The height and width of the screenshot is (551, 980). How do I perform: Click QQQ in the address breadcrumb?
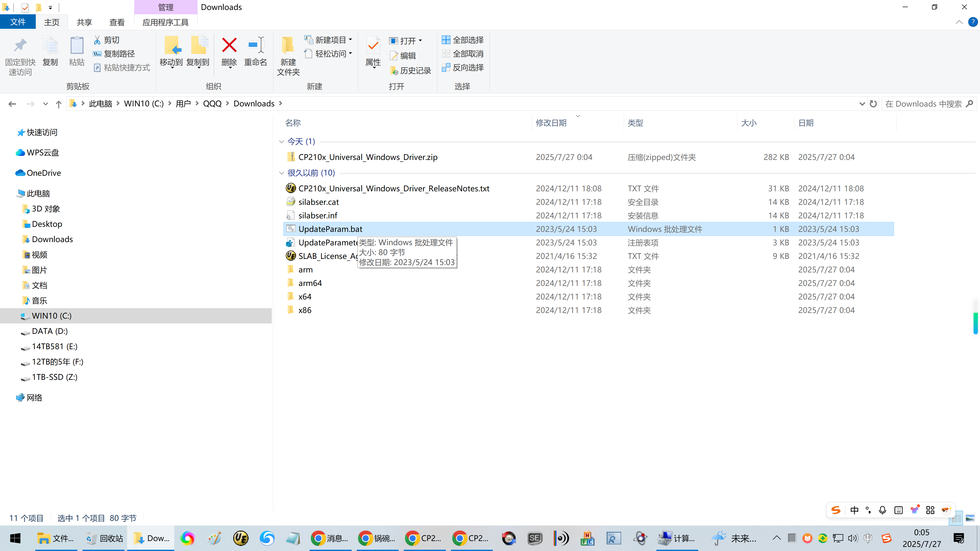pyautogui.click(x=212, y=104)
